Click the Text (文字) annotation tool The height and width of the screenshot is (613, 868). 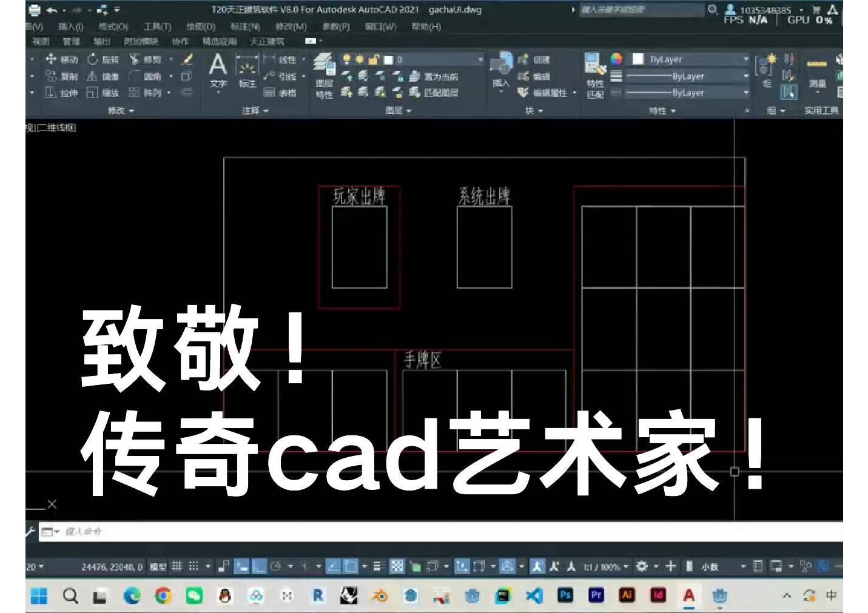[218, 70]
